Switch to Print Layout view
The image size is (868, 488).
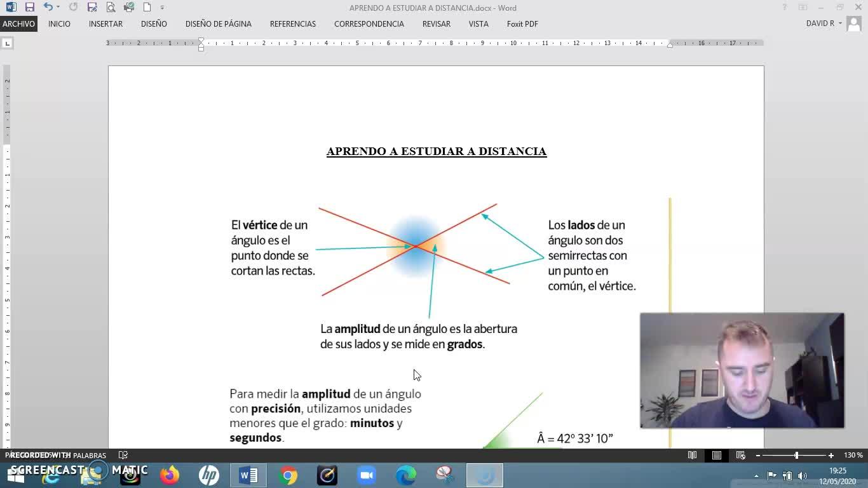[x=716, y=455]
